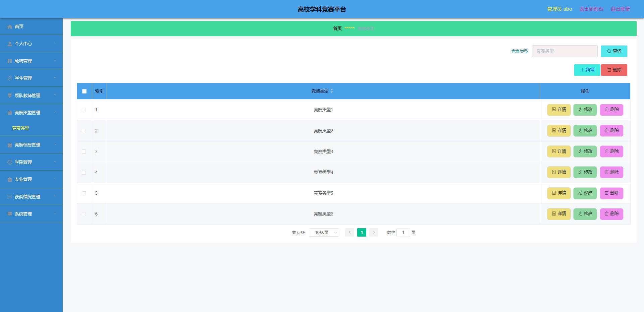Image resolution: width=644 pixels, height=312 pixels.
Task: Click the pink 删除 for row 竞赛类型5
Action: coord(611,193)
